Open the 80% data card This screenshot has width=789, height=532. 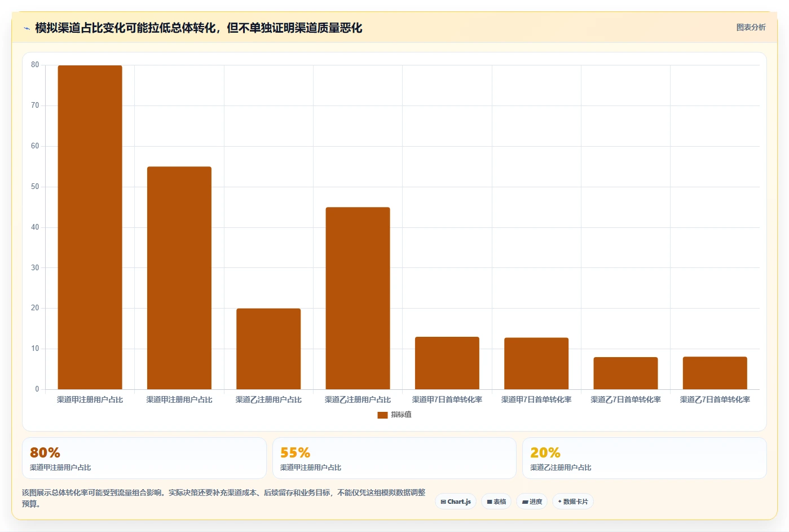(x=144, y=458)
